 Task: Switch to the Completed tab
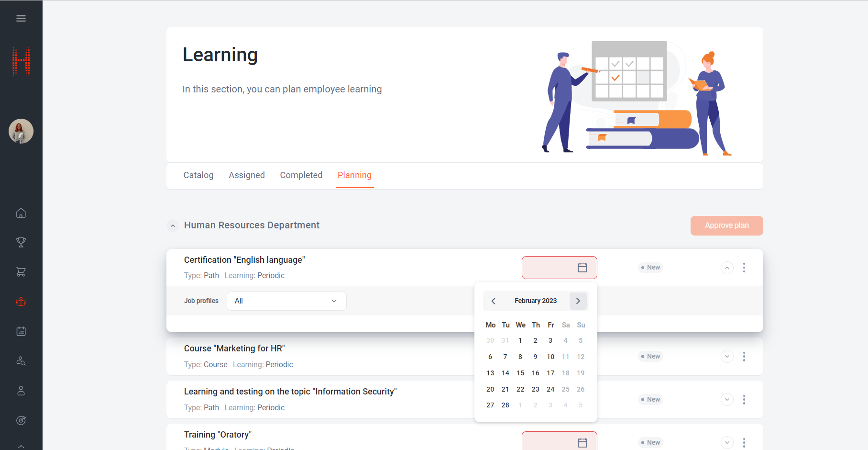pos(301,175)
